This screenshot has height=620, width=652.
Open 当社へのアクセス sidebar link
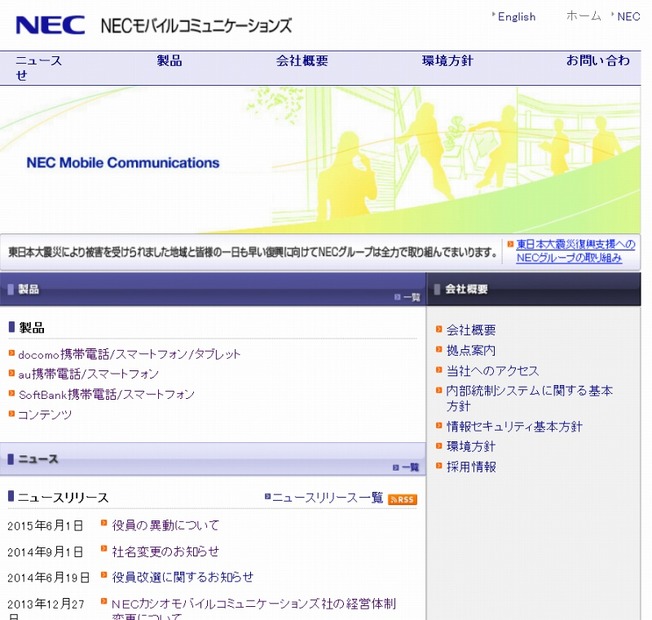pyautogui.click(x=492, y=371)
